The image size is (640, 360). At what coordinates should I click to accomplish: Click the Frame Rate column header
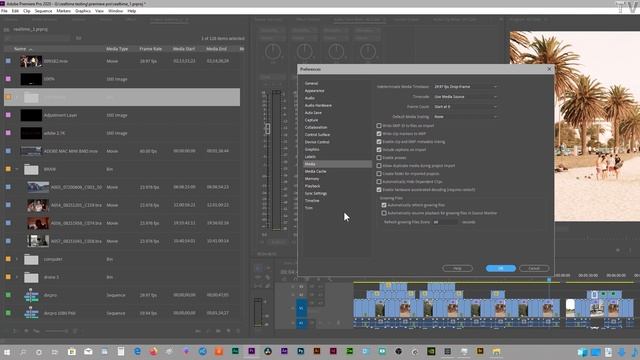[x=151, y=49]
